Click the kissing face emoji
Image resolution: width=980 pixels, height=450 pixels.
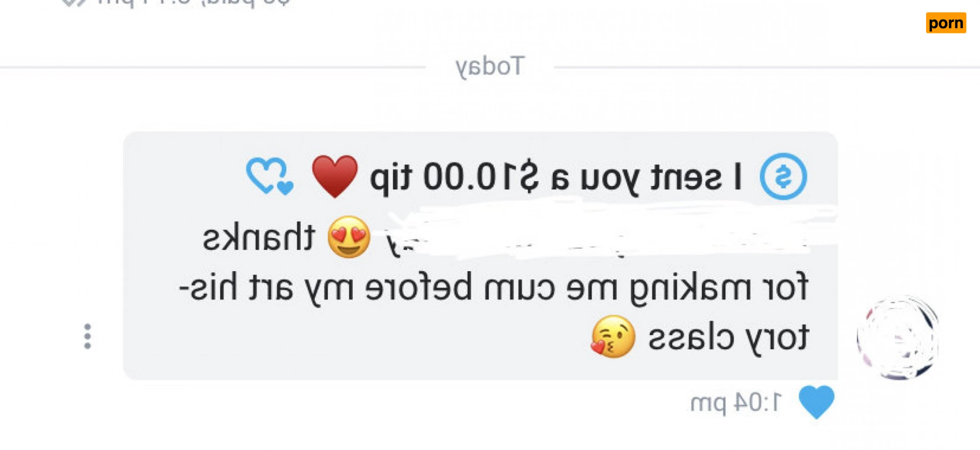613,337
